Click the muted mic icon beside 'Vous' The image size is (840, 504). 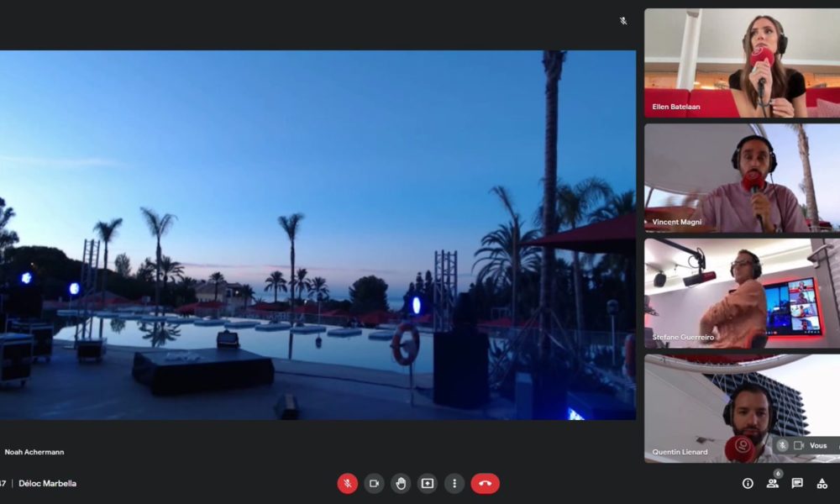[x=782, y=445]
